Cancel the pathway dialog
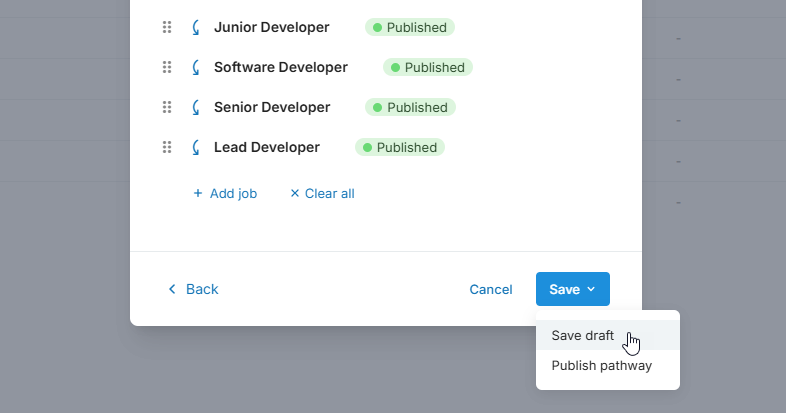The height and width of the screenshot is (413, 786). [491, 289]
